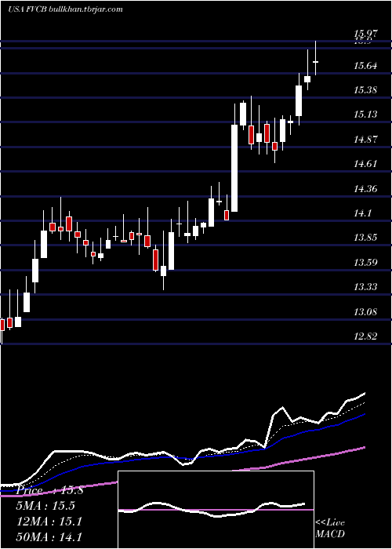Click the Price : 15.8 readout
This screenshot has width=392, height=549.
click(49, 490)
